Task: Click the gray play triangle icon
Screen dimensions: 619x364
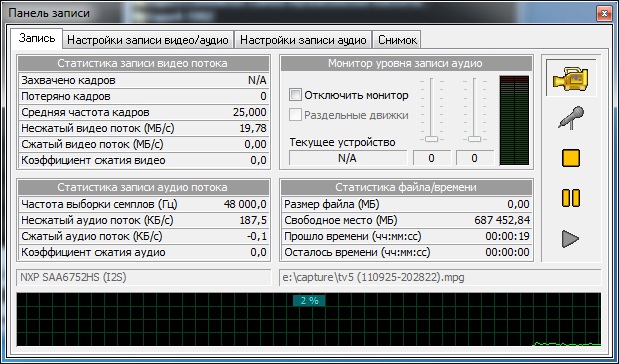Action: point(570,238)
